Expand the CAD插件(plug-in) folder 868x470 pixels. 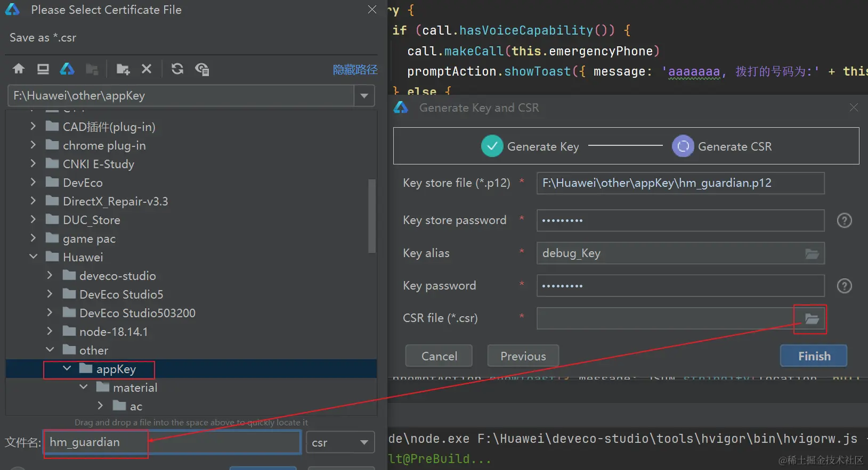click(33, 126)
